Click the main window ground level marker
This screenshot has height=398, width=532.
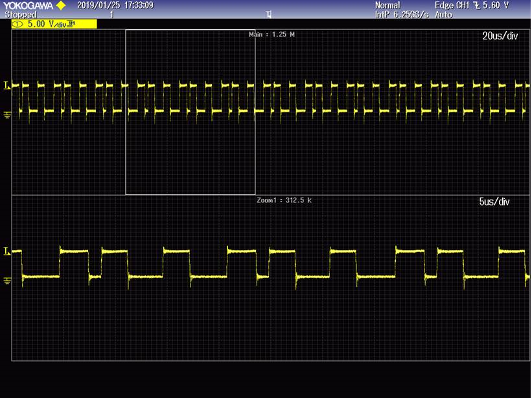tap(7, 115)
